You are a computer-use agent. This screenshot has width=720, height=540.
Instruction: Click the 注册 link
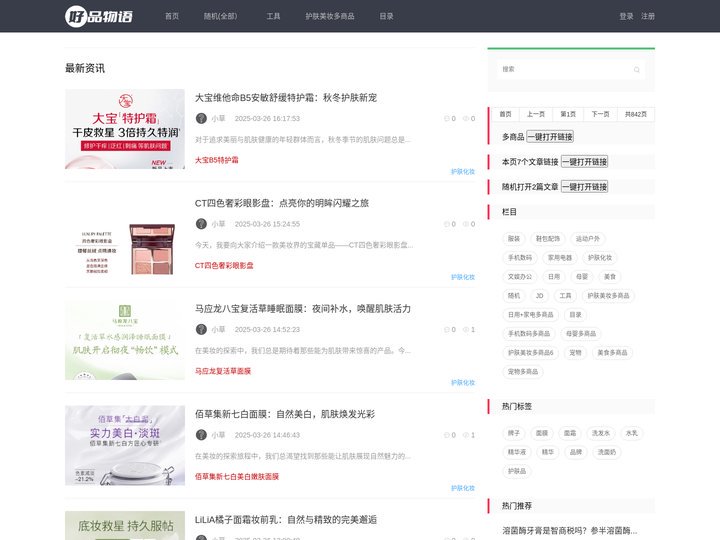point(648,16)
